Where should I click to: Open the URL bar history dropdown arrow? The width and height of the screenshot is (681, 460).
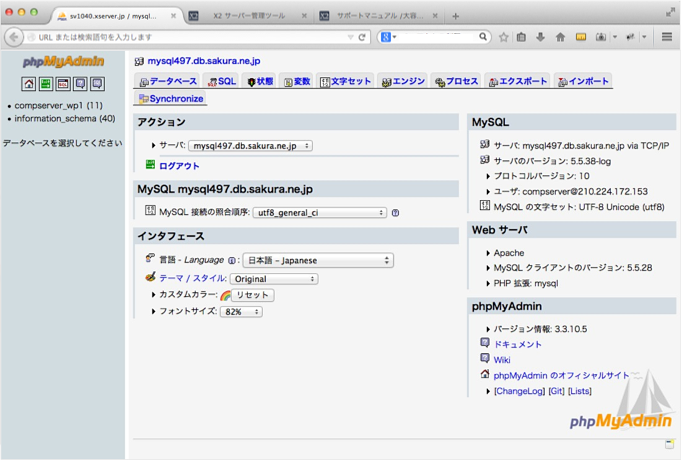(x=350, y=37)
